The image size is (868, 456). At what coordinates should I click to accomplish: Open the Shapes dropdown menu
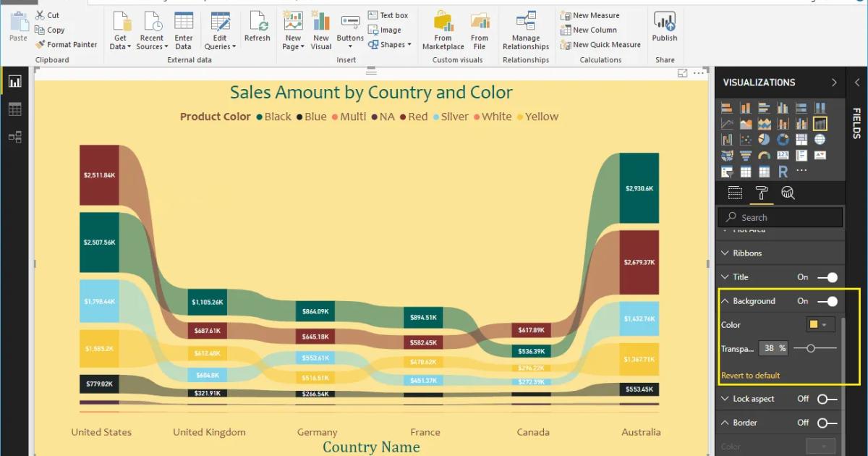point(390,45)
